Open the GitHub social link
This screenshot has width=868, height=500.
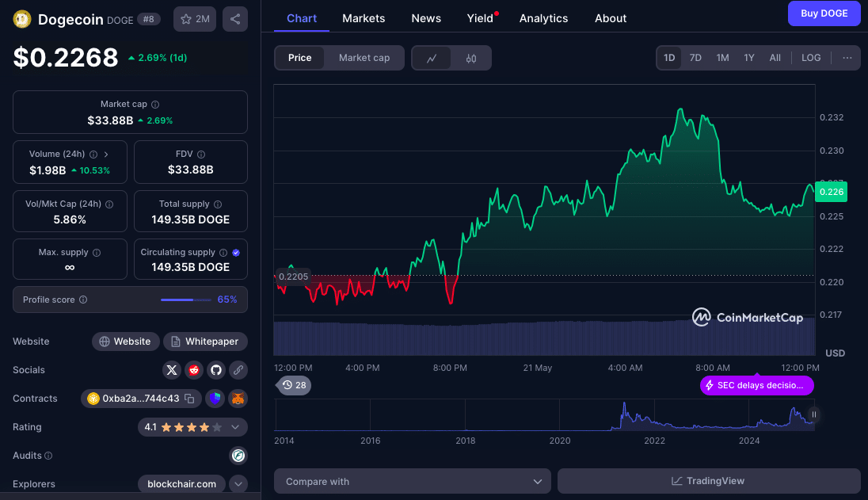(x=216, y=370)
